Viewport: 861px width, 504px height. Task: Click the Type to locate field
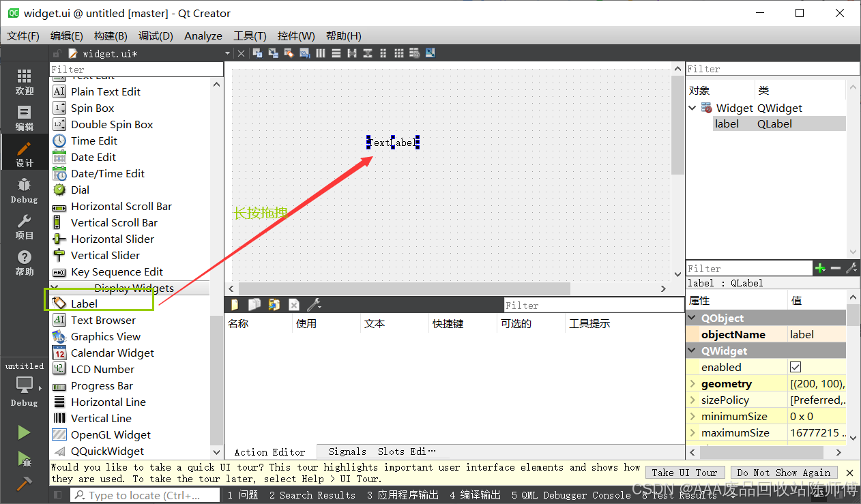(145, 495)
